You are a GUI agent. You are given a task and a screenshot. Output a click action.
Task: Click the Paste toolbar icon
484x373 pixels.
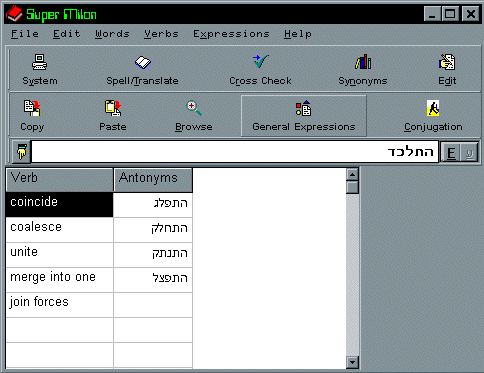click(113, 116)
